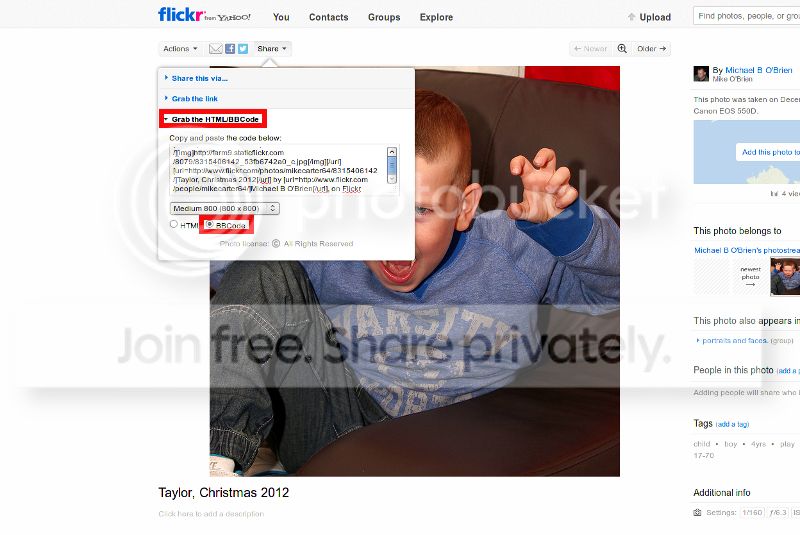Click the Upload arrow icon
Screen dimensions: 800x535
(631, 17)
